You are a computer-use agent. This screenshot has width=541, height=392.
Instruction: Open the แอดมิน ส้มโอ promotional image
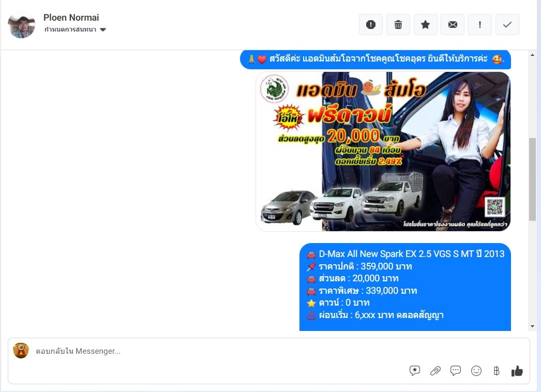[x=383, y=152]
